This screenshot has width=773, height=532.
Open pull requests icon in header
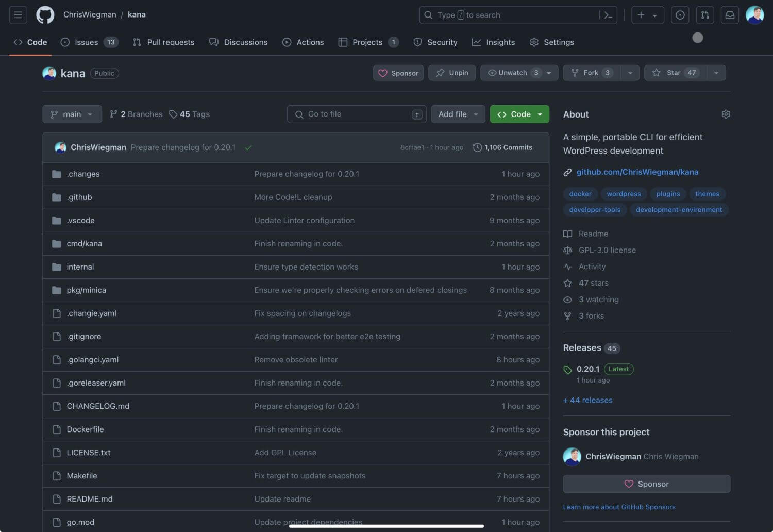(704, 15)
